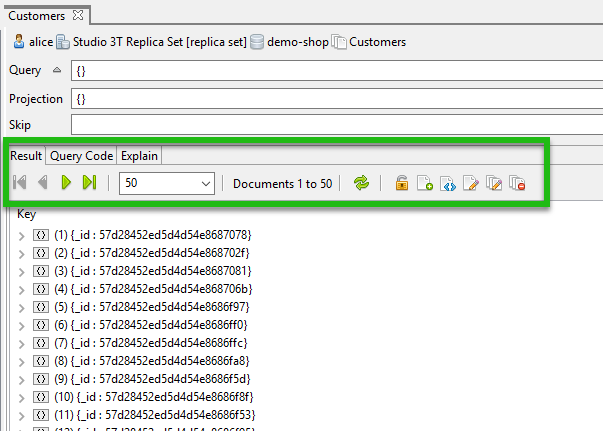Close the Customers tab
The height and width of the screenshot is (431, 603).
[78, 15]
